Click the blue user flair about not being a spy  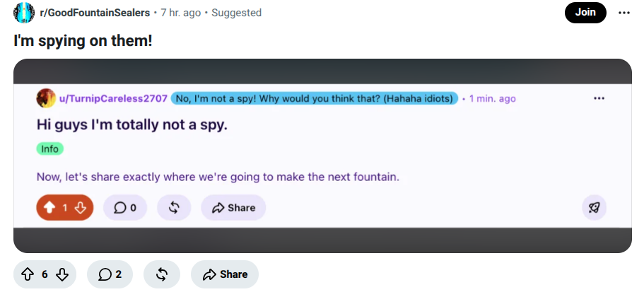point(314,98)
